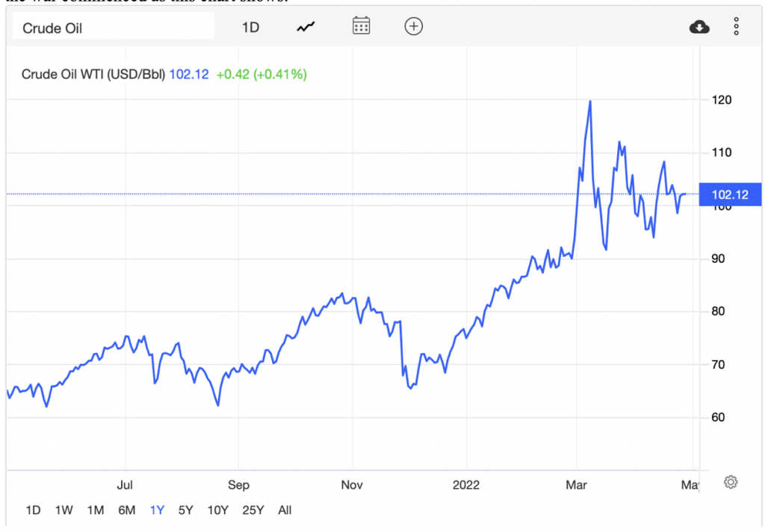
Task: Open chart settings gear icon
Action: [731, 482]
